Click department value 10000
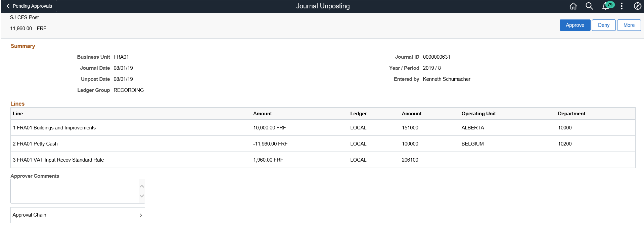644x233 pixels. point(565,128)
